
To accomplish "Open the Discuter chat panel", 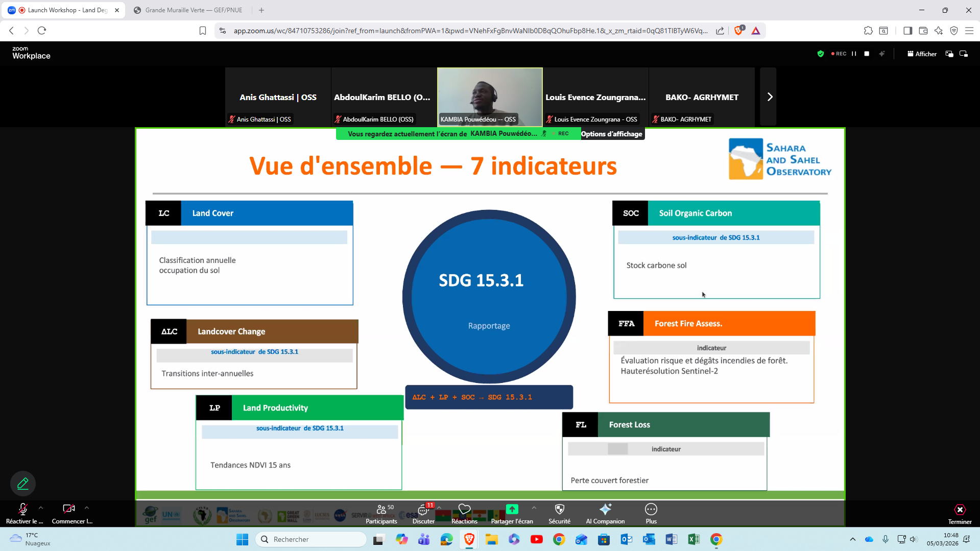I will point(423,513).
